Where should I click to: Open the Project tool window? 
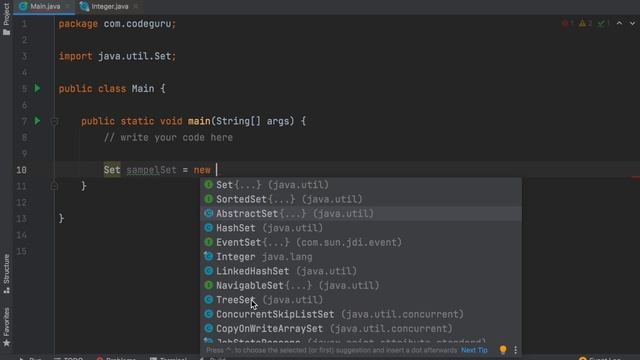(6, 18)
